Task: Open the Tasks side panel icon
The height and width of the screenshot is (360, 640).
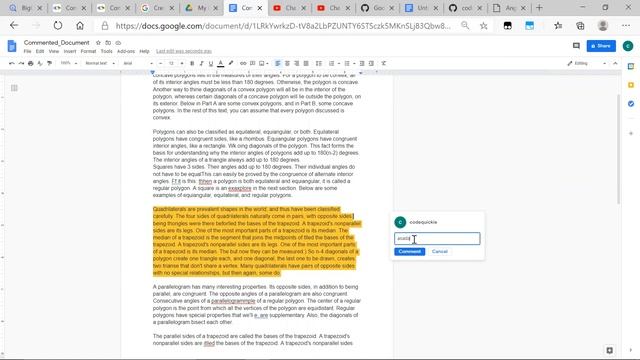Action: pos(631,104)
